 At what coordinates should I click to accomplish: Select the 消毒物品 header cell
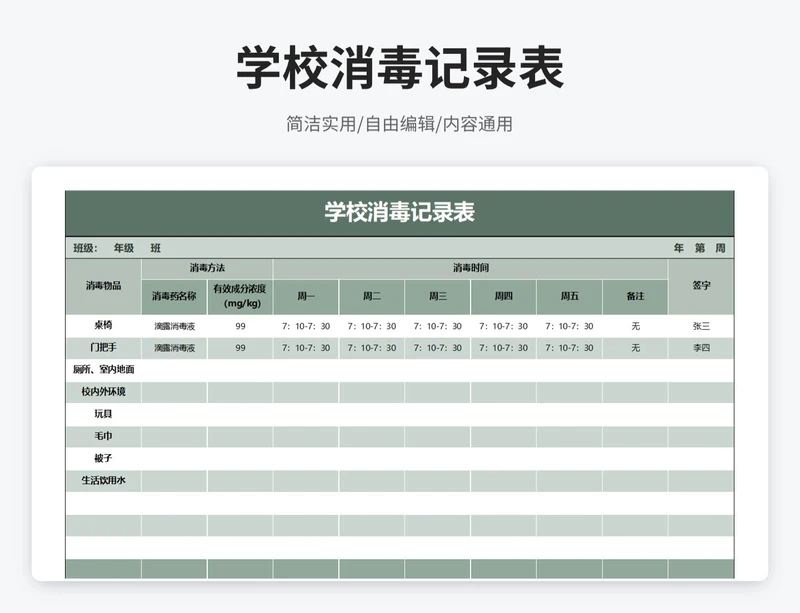click(x=104, y=286)
